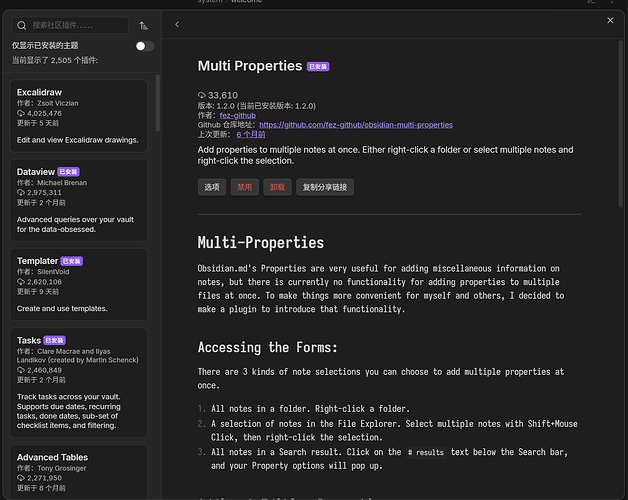The height and width of the screenshot is (500, 628).
Task: Click the red 禁用 disable button
Action: pos(244,187)
